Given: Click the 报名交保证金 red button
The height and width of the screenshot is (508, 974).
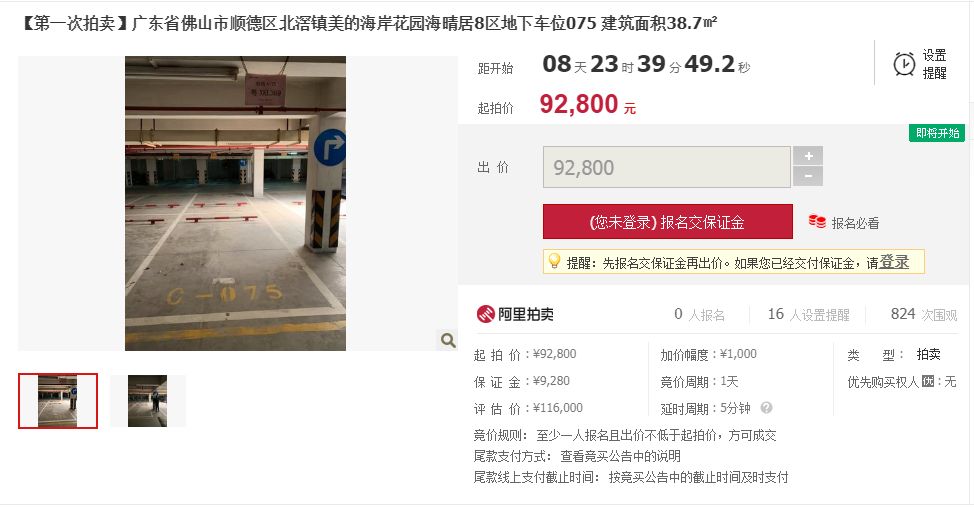Looking at the screenshot, I should 668,222.
